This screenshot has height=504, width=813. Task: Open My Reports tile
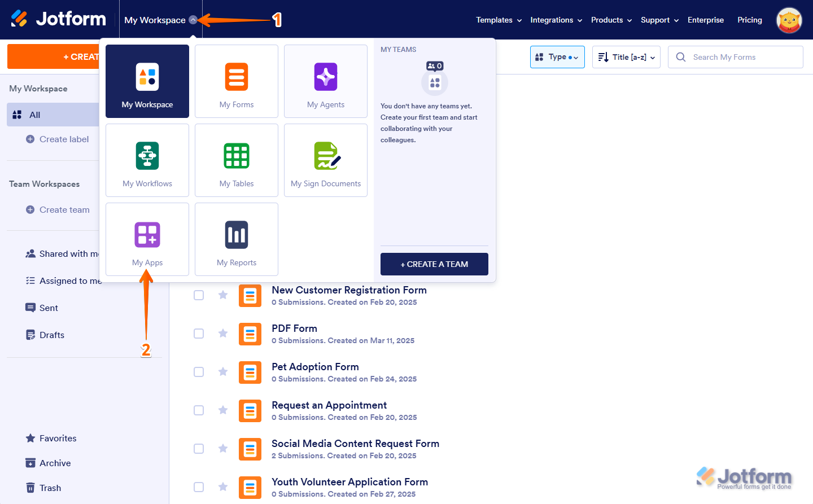pyautogui.click(x=237, y=239)
